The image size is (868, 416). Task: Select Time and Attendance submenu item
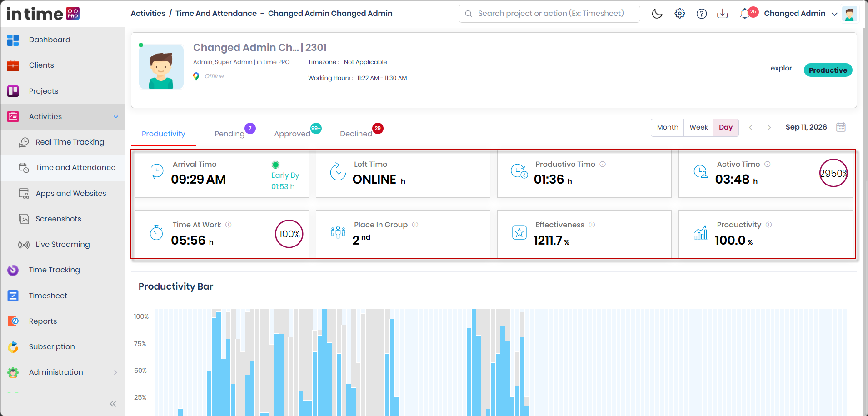click(x=62, y=168)
